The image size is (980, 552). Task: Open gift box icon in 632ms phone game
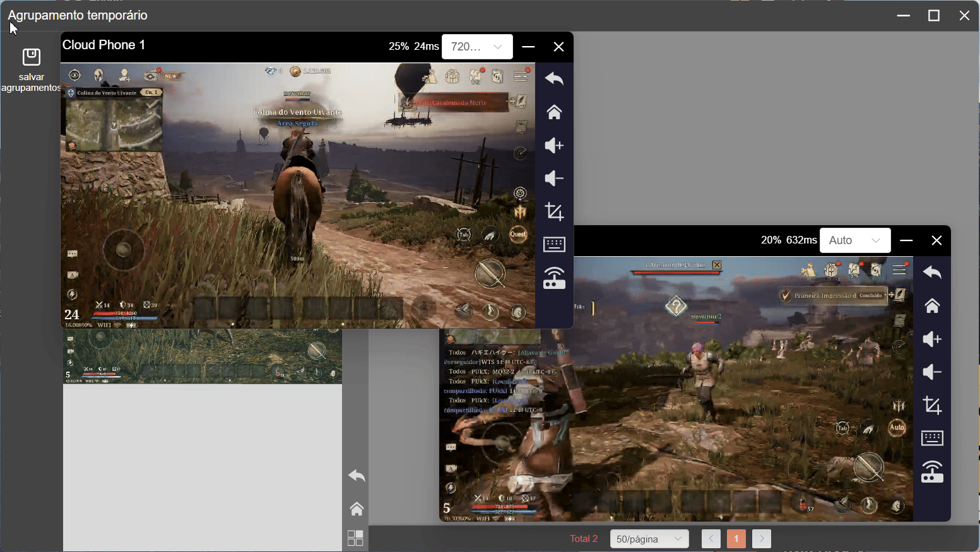point(832,270)
